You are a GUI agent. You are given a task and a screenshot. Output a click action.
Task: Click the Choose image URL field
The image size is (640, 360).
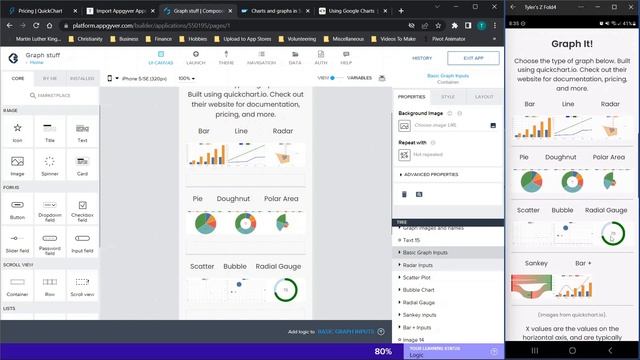coord(451,125)
